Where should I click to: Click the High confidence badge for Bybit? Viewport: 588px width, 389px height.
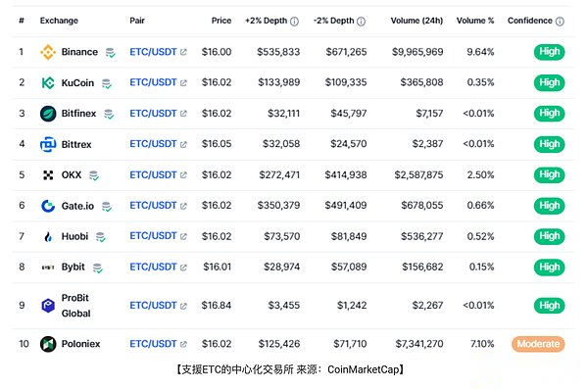tap(550, 267)
